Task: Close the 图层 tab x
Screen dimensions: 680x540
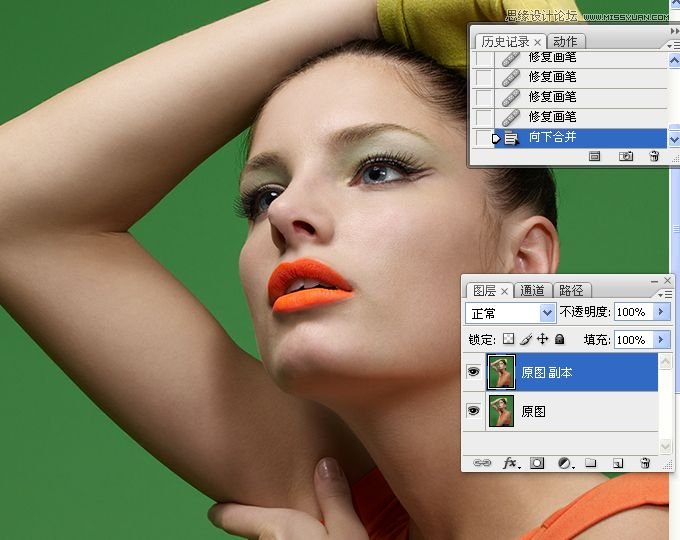Action: [x=504, y=291]
